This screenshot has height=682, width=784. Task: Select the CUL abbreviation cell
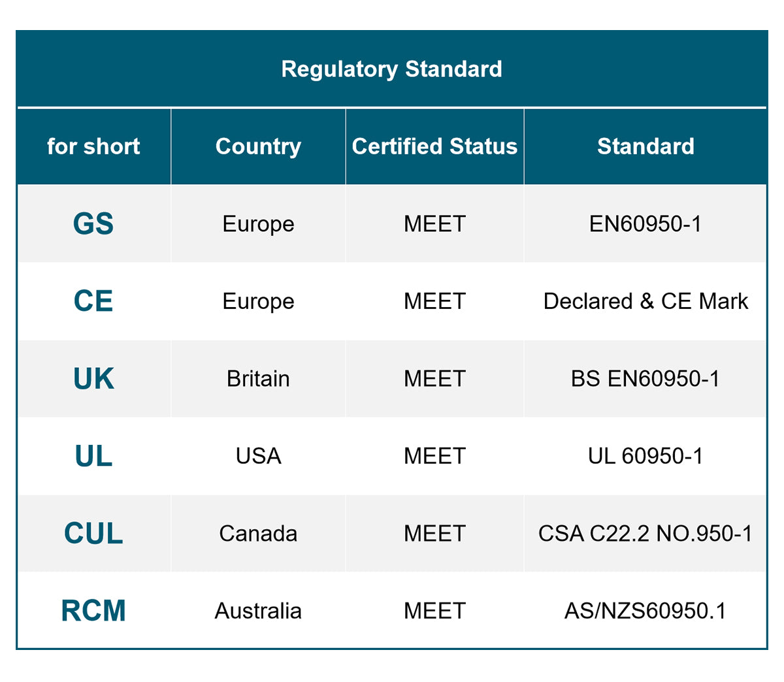click(x=93, y=534)
